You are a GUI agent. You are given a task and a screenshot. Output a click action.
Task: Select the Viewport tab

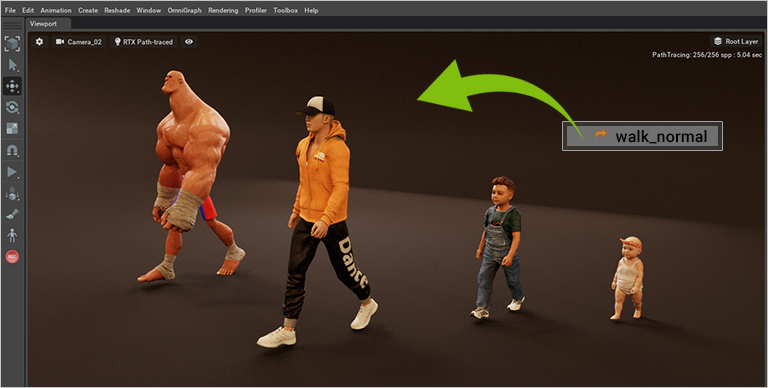pos(43,24)
